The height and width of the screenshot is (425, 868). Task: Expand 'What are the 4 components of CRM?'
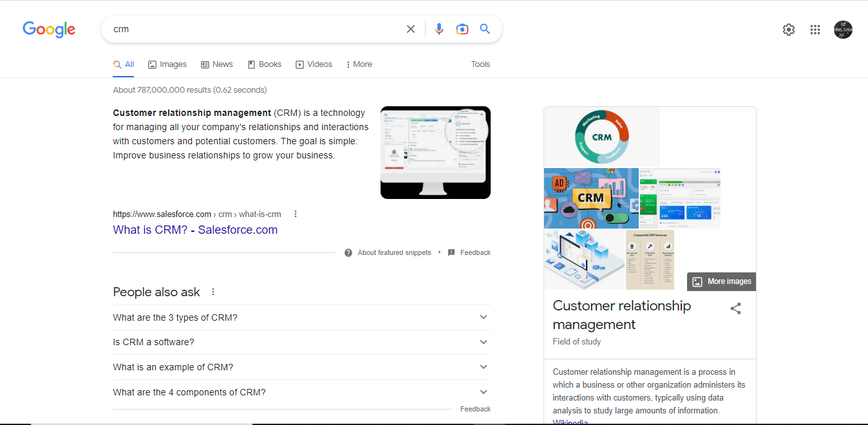tap(301, 392)
